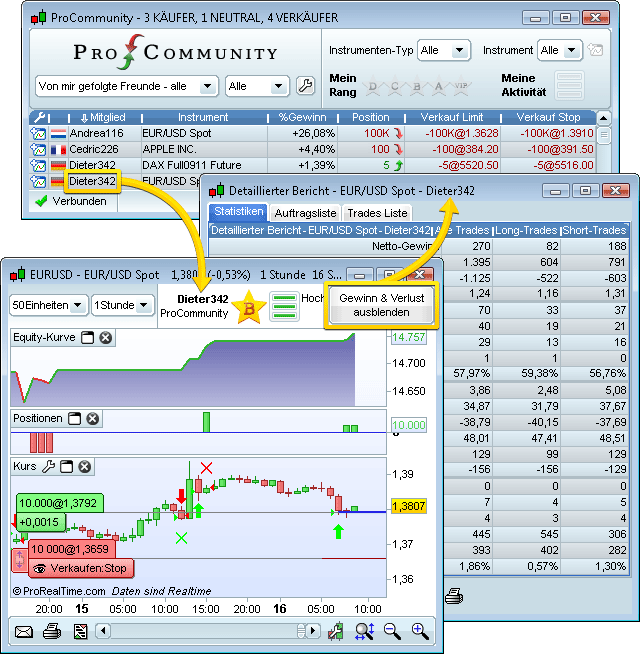Zoom in on the chart
This screenshot has height=654, width=640.
420,631
